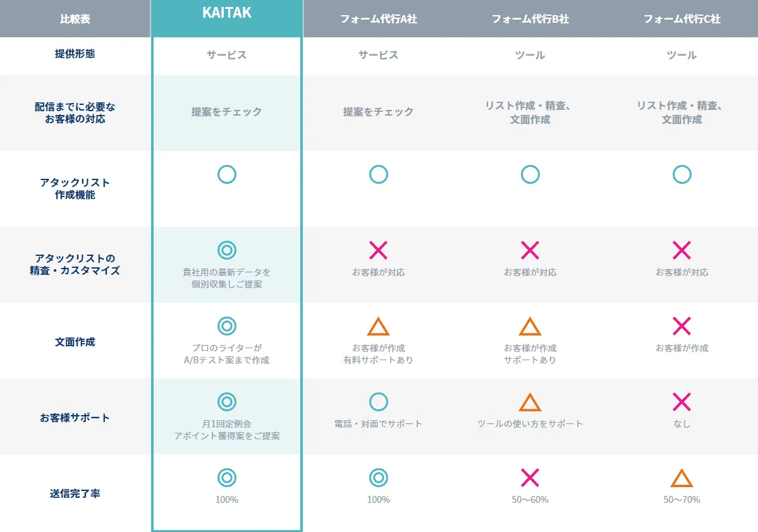Click the 比較表 header cell
This screenshot has height=532, width=758.
pyautogui.click(x=75, y=19)
